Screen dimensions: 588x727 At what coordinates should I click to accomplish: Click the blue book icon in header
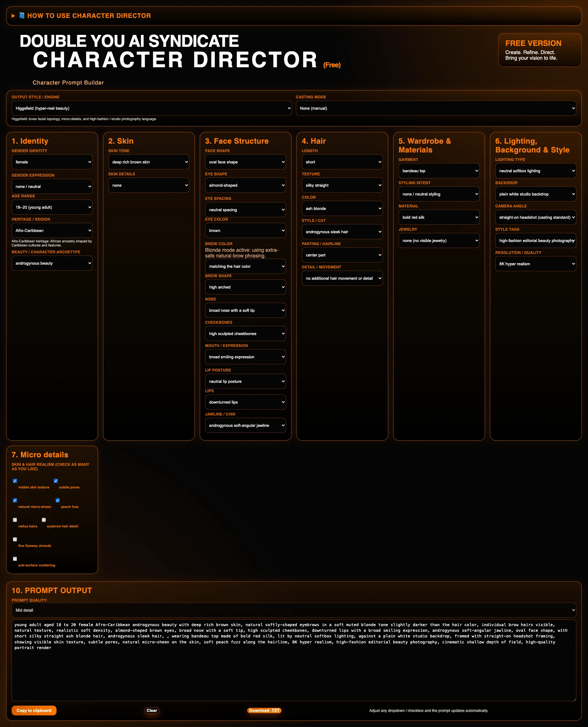coord(22,15)
